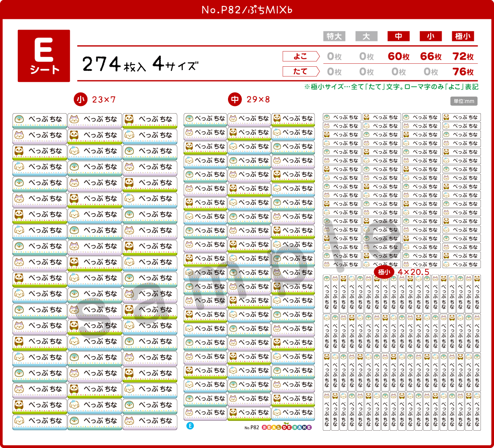Click the 72枚 count in よこ row
The image size is (494, 448).
pyautogui.click(x=463, y=57)
